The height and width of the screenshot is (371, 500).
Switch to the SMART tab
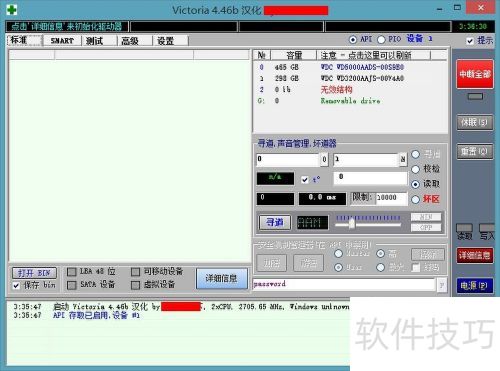62,41
